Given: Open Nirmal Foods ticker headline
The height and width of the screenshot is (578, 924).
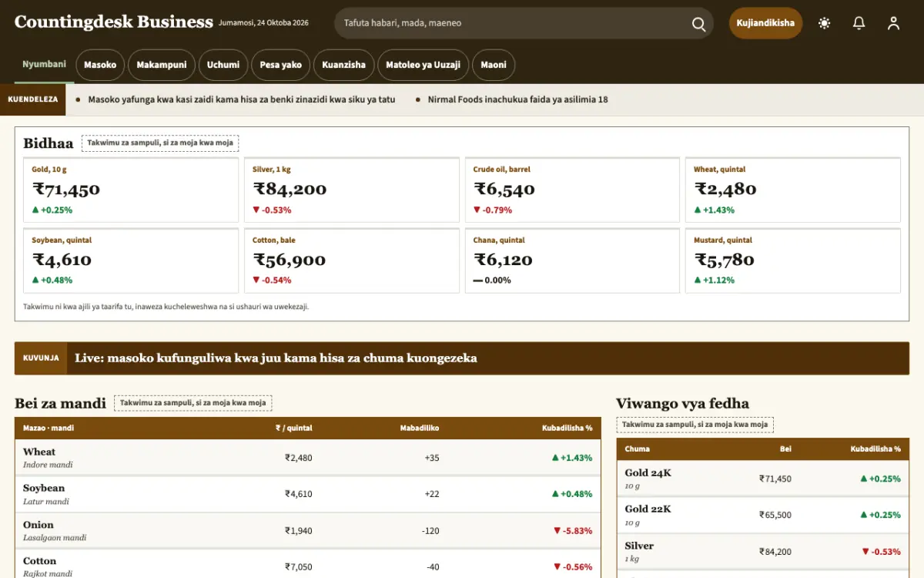Looking at the screenshot, I should 517,99.
